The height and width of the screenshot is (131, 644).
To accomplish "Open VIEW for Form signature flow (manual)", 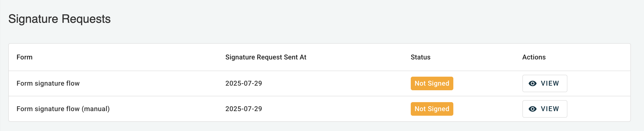I will pos(545,109).
